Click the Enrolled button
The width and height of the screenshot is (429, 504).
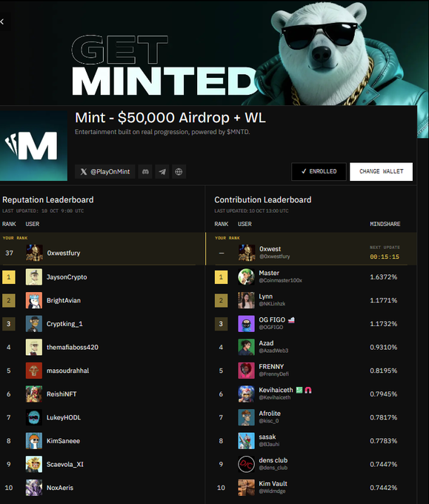click(x=319, y=171)
